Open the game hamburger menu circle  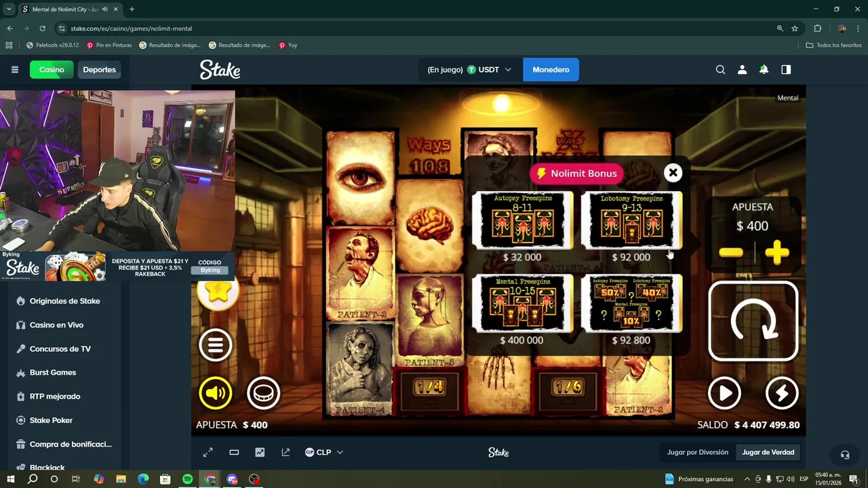[216, 345]
